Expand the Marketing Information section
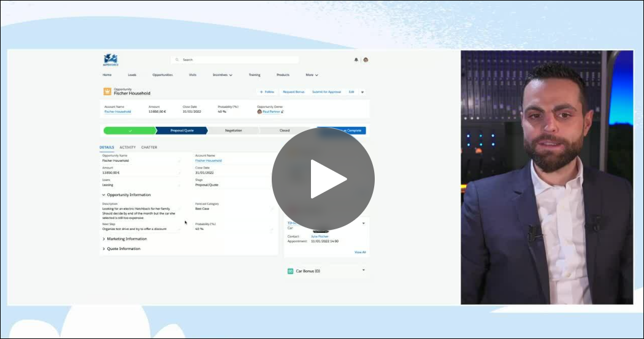 (x=125, y=239)
